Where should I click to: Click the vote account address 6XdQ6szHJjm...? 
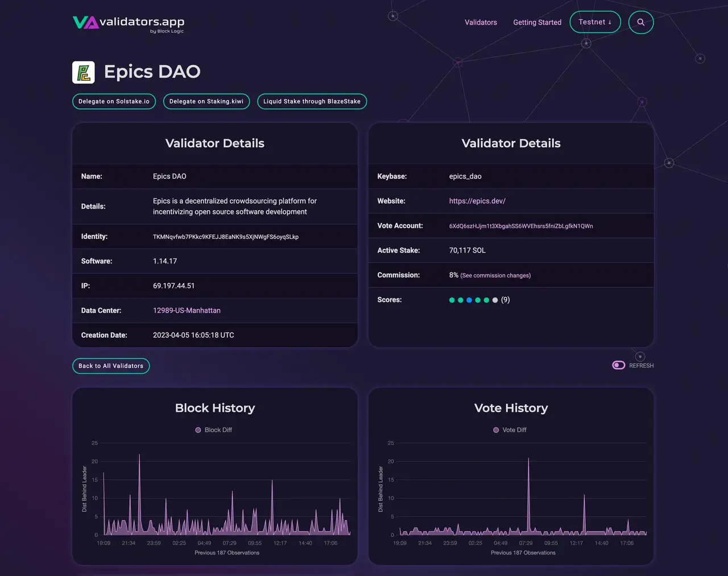(x=520, y=226)
